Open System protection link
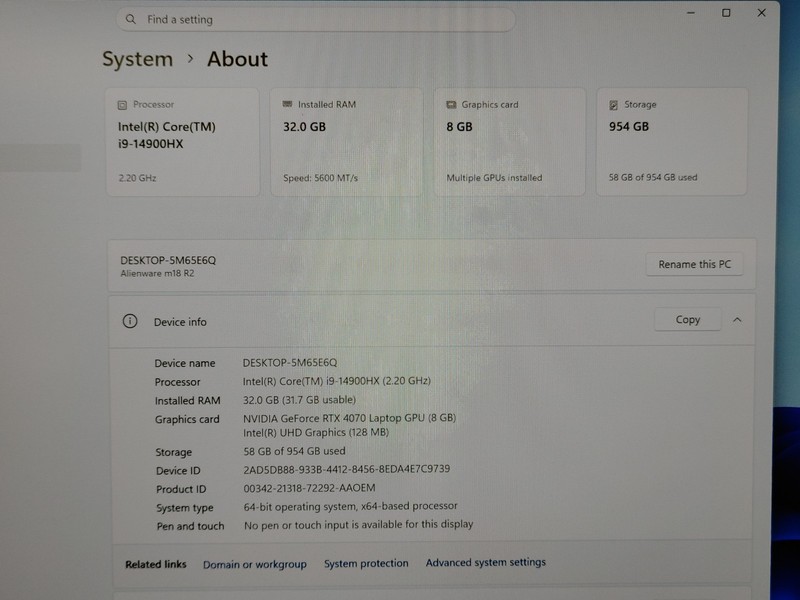This screenshot has height=600, width=800. coord(366,563)
